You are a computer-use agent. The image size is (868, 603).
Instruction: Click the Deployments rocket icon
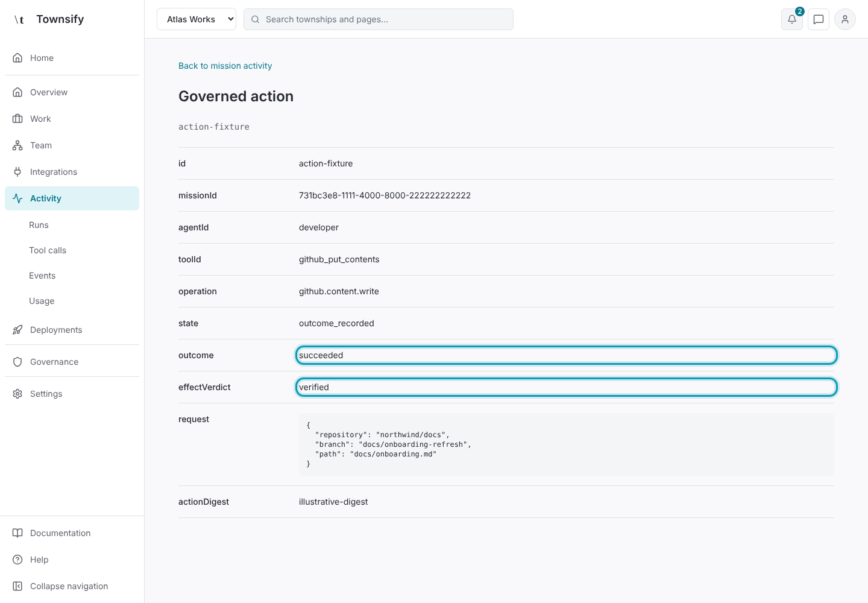coord(17,330)
